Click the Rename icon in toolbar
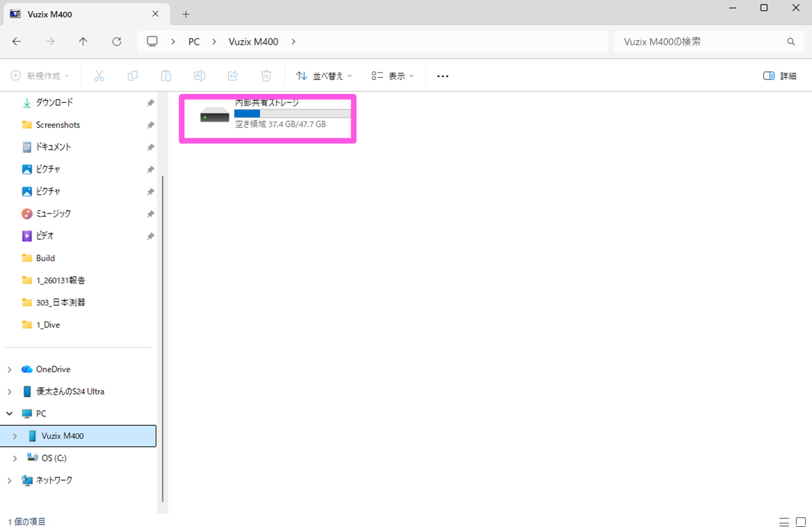812x527 pixels. 199,76
